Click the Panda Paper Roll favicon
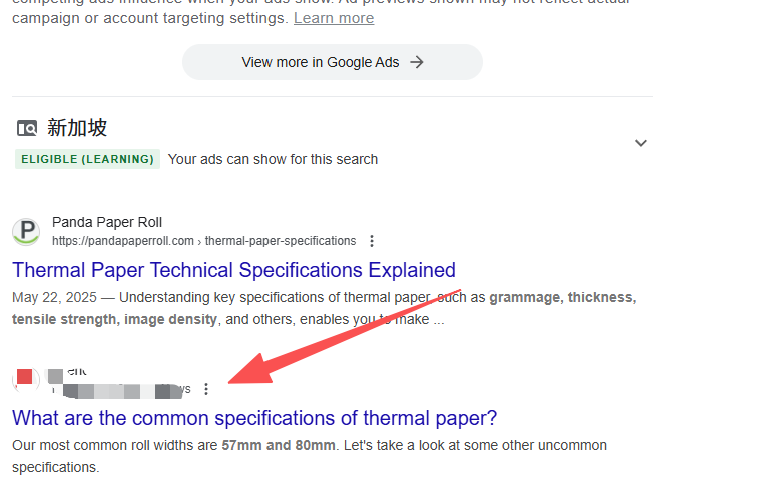 (26, 232)
